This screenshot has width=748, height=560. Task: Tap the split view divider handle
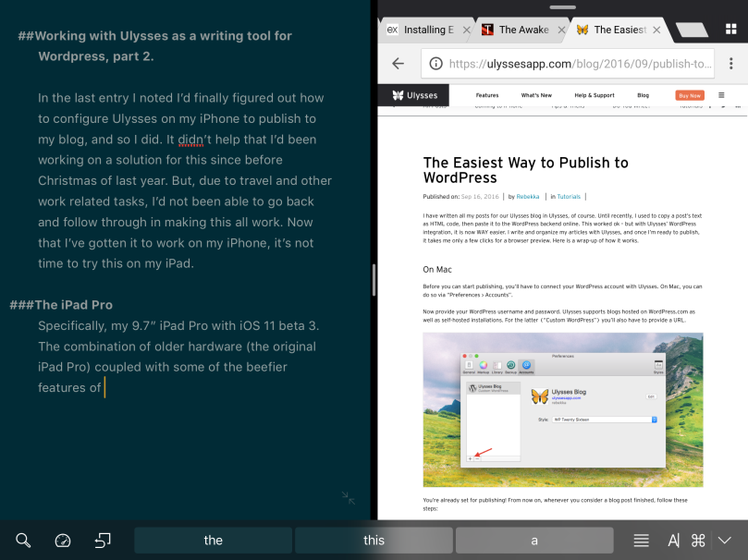coord(374,280)
